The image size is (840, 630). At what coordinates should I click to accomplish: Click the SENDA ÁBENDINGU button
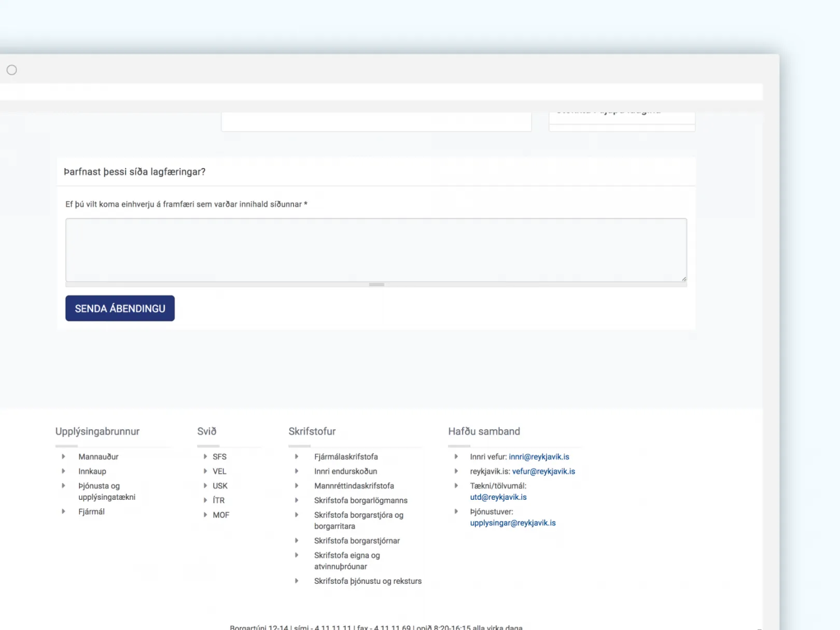(120, 309)
